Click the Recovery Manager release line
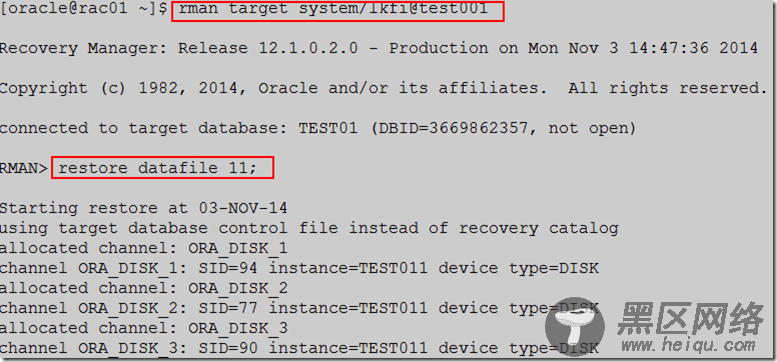777x362 pixels. pos(379,48)
